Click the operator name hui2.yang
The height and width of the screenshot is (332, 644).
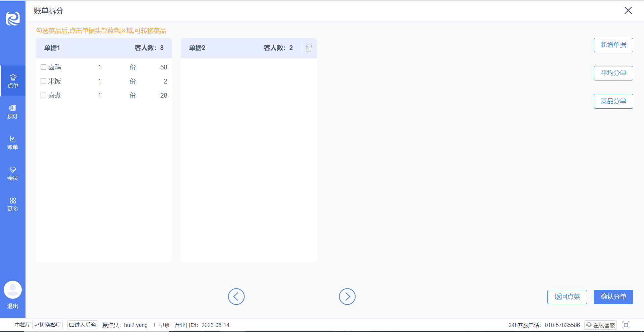click(136, 325)
